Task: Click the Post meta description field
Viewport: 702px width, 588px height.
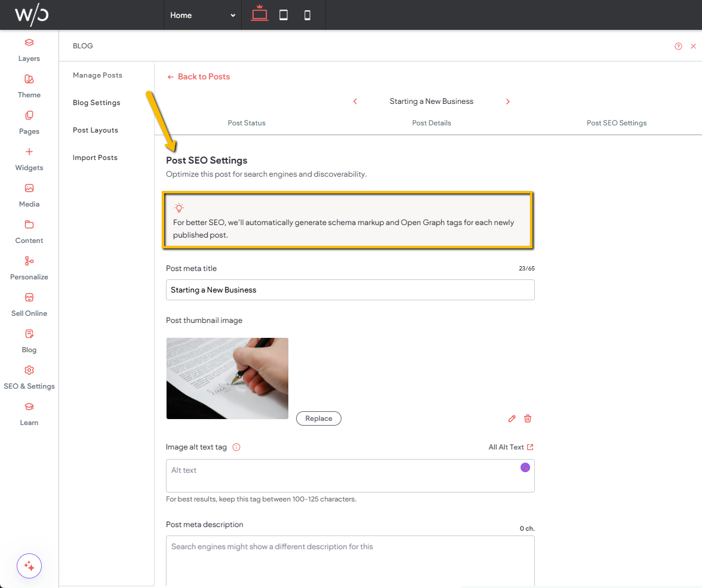Action: (350, 561)
